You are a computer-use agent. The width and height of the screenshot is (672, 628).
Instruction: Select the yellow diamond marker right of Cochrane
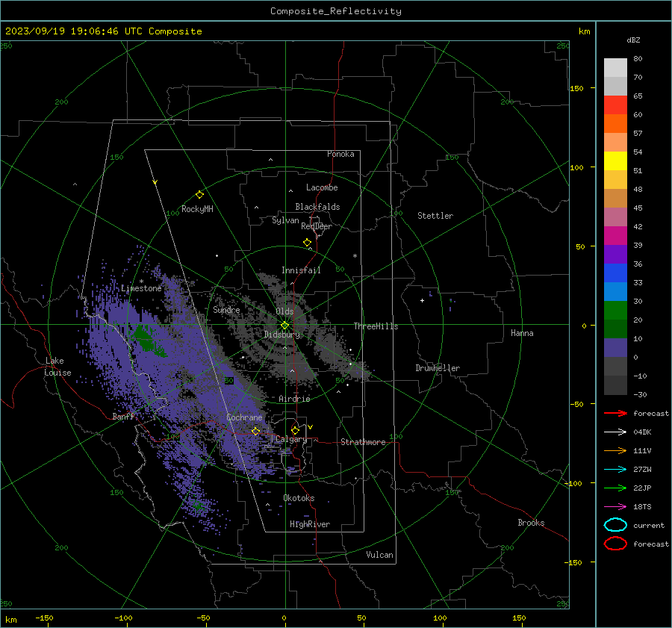click(256, 431)
